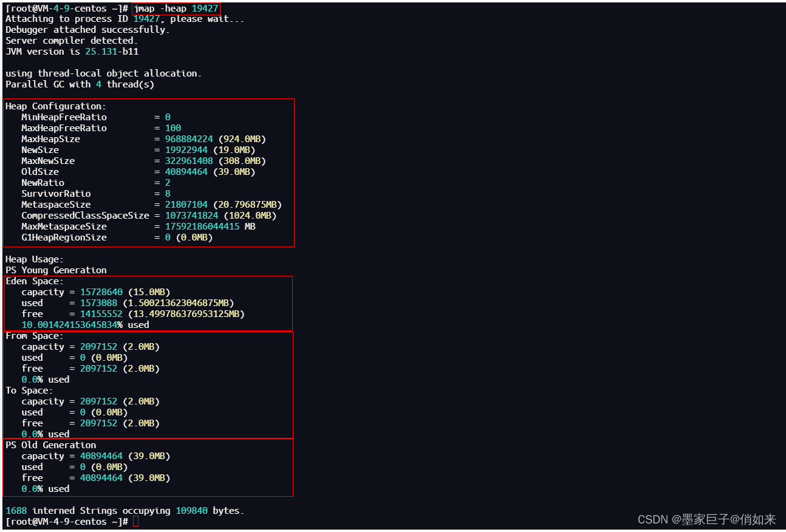Click the terminal cursor at the last prompt
Screen dimensions: 786x532
pos(135,522)
